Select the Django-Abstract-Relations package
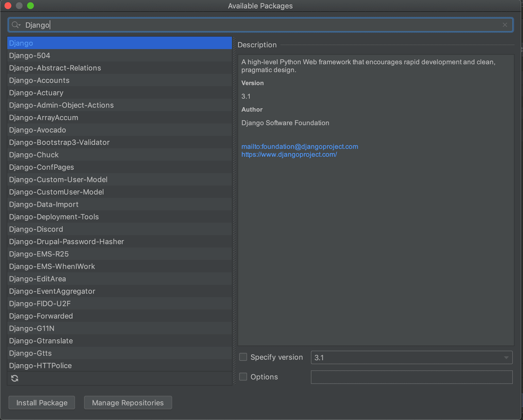 120,68
